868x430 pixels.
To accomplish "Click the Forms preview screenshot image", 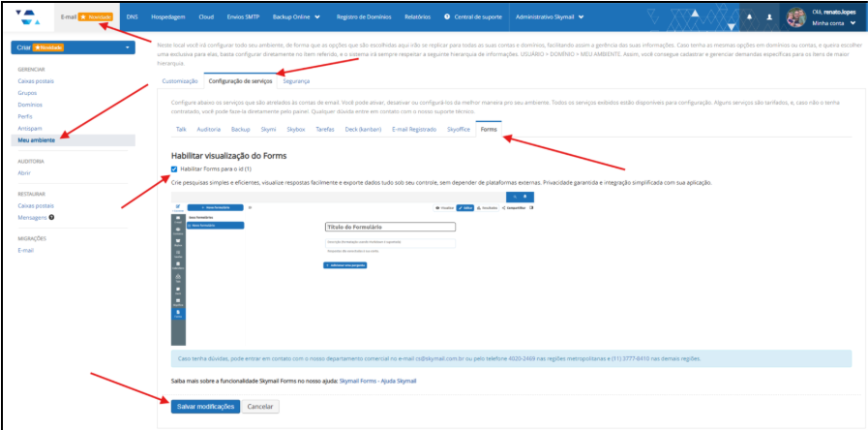I will [x=354, y=268].
